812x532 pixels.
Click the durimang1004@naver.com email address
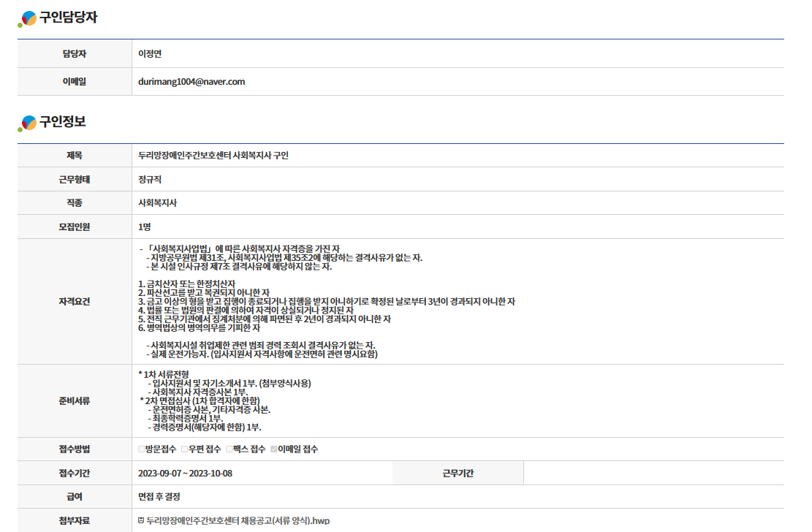pos(191,82)
